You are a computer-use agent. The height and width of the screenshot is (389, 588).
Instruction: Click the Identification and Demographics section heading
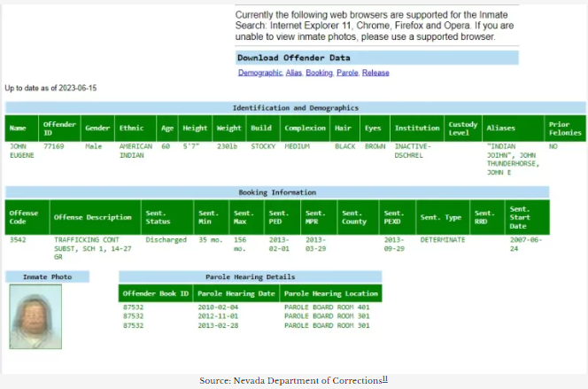click(295, 107)
